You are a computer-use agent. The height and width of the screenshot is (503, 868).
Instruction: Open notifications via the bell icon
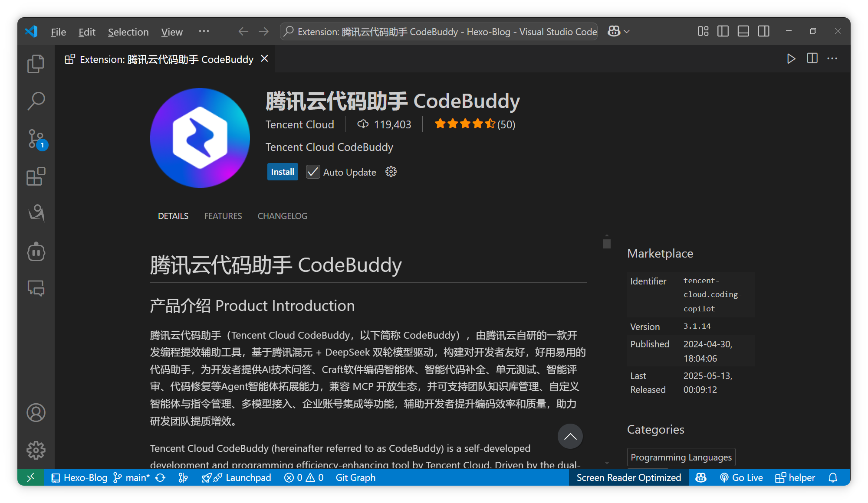pyautogui.click(x=833, y=477)
